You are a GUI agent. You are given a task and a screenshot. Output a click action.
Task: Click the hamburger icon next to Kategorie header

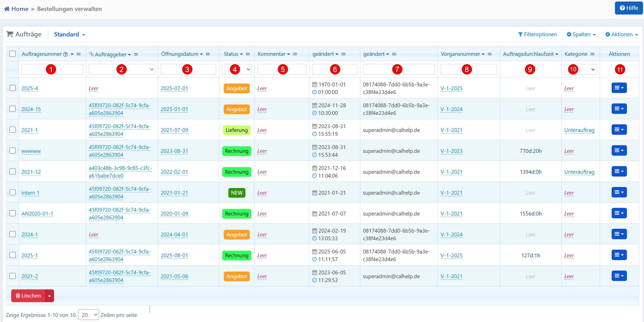pos(592,54)
